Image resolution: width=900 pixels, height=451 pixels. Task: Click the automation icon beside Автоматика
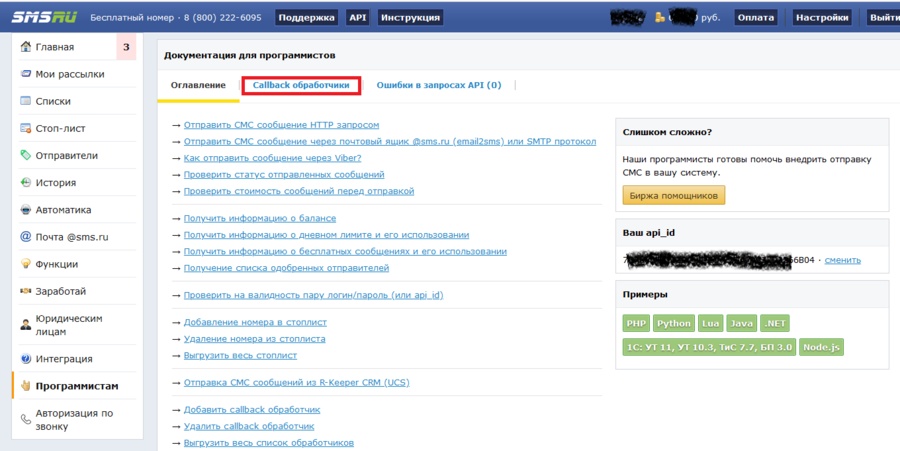pos(25,210)
